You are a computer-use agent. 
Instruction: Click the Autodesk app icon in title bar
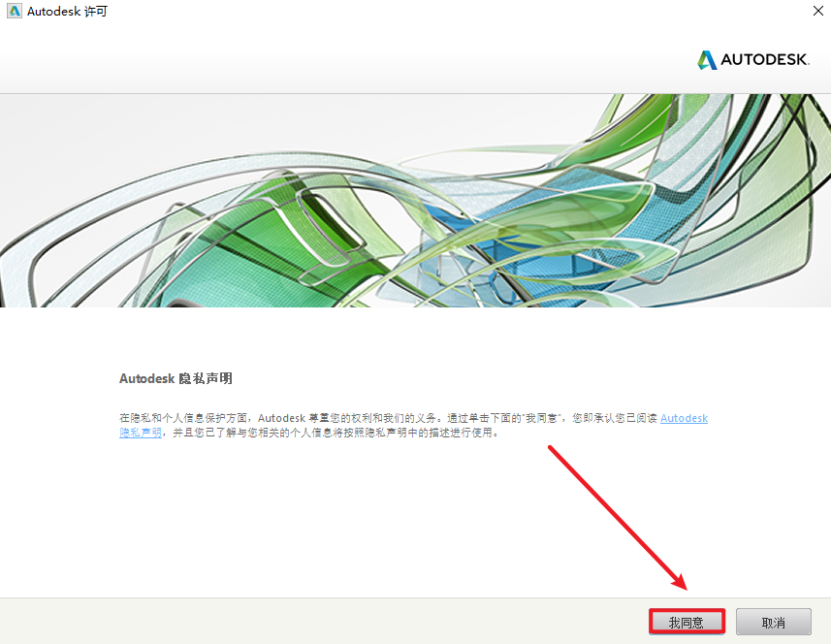(x=14, y=12)
